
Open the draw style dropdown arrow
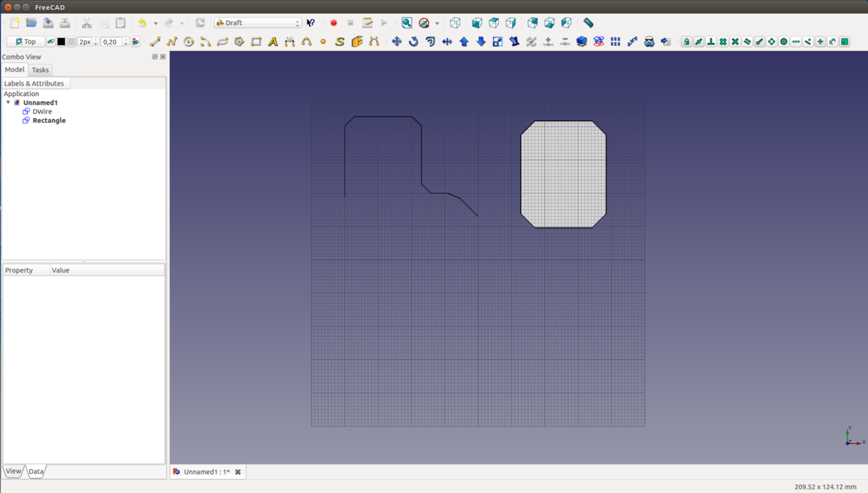437,23
